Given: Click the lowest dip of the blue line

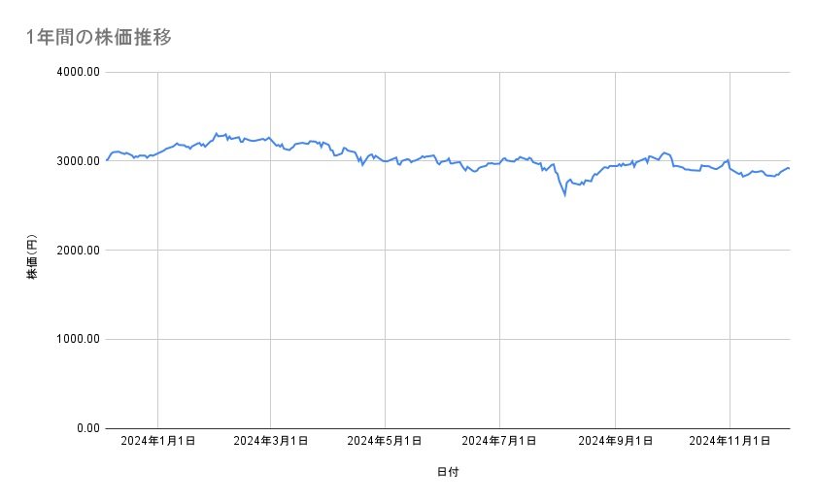Looking at the screenshot, I should click(x=564, y=195).
